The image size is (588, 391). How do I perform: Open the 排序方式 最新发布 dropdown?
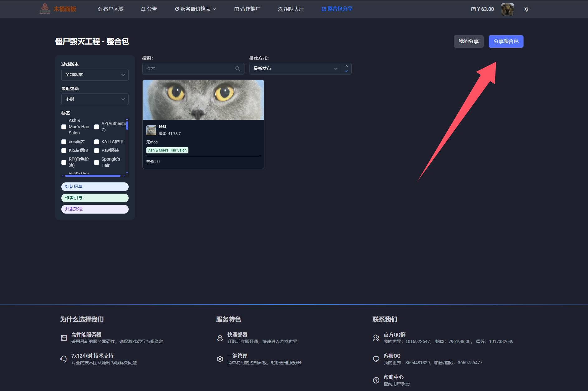click(295, 69)
